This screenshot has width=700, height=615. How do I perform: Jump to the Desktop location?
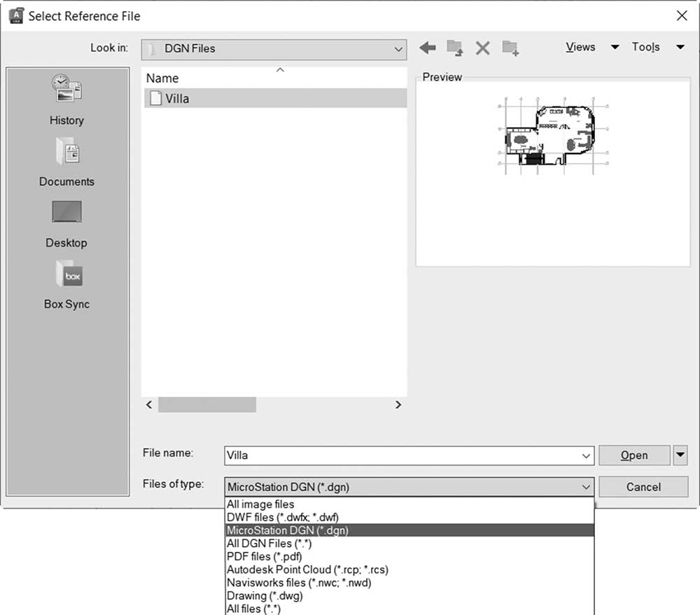coord(66,224)
